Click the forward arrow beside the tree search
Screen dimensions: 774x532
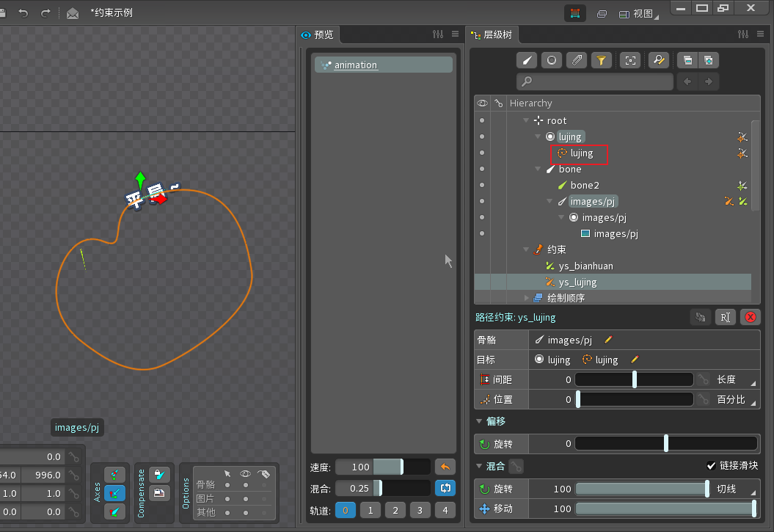coord(709,81)
